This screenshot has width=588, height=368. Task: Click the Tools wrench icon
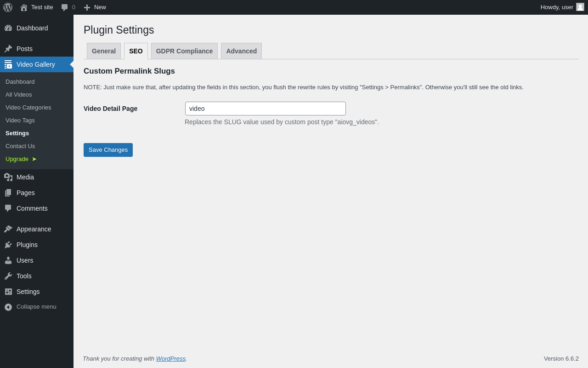click(x=8, y=276)
